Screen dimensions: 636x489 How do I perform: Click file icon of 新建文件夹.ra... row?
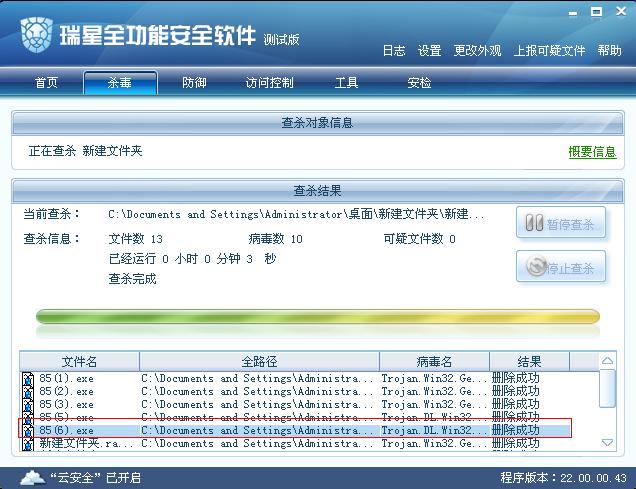click(28, 444)
